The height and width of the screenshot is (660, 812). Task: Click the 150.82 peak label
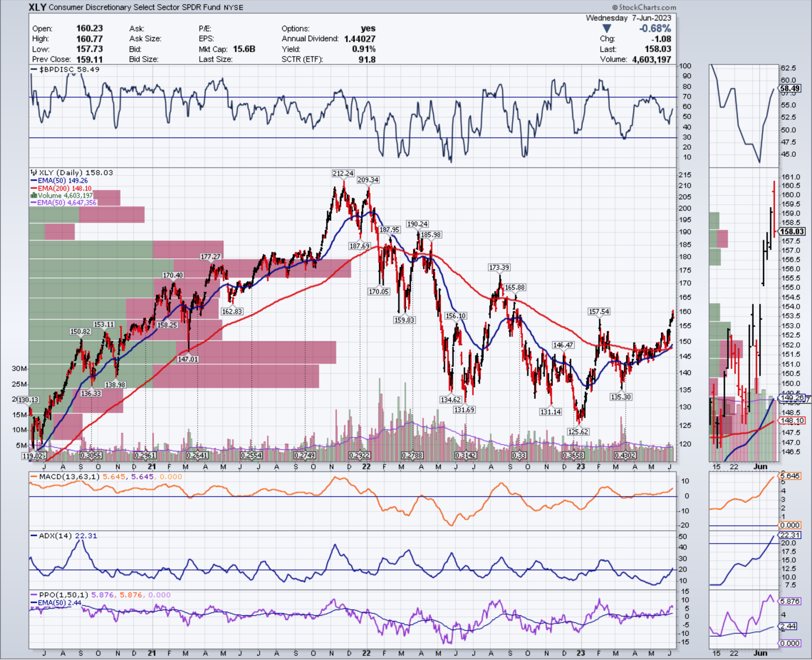point(80,331)
